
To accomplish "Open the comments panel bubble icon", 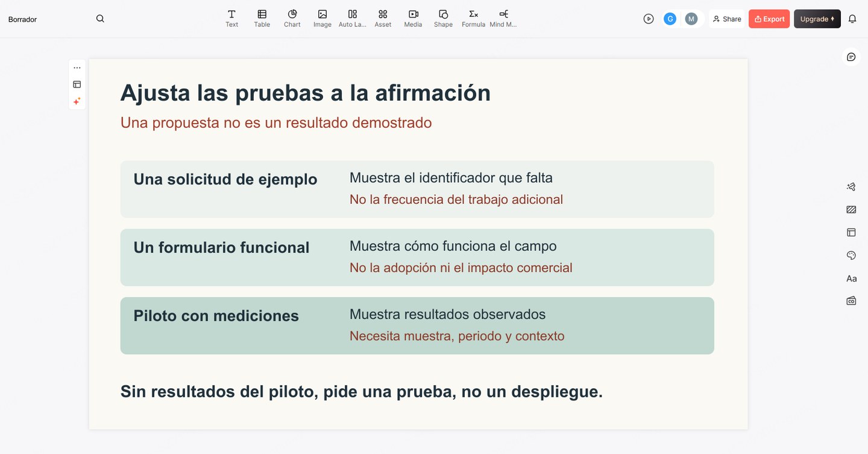I will (x=851, y=57).
